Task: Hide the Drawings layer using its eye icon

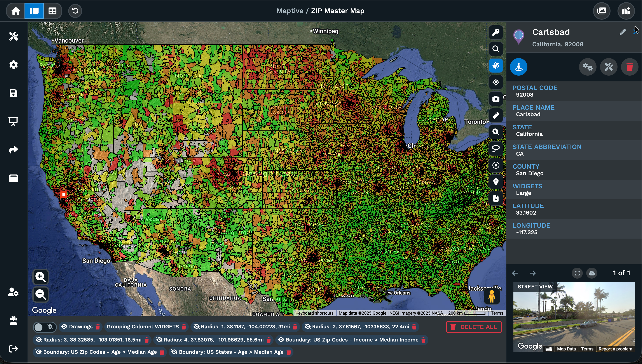Action: click(x=65, y=326)
